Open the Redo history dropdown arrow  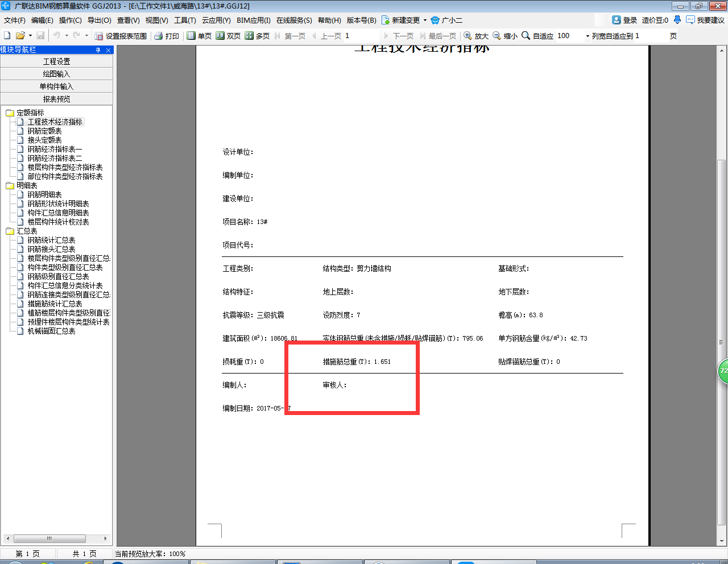pyautogui.click(x=86, y=36)
